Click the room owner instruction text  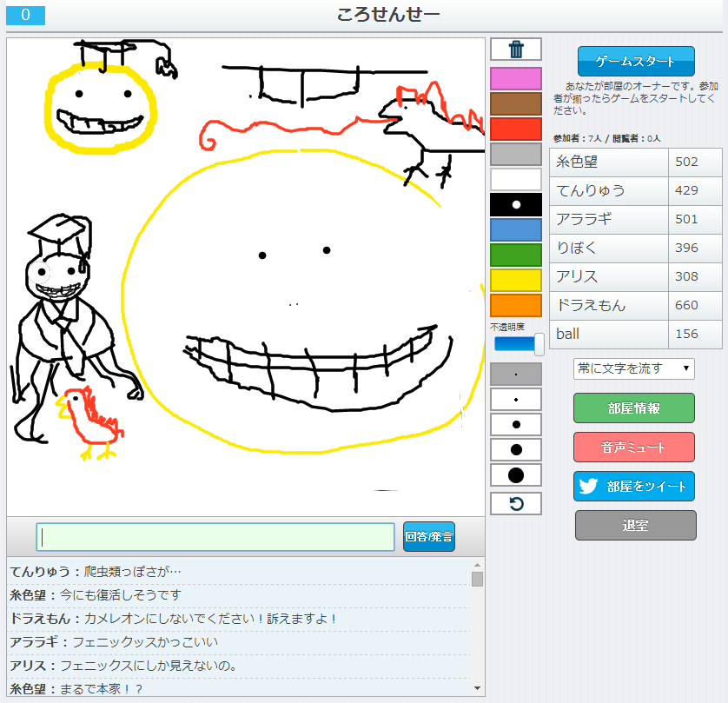(x=636, y=98)
